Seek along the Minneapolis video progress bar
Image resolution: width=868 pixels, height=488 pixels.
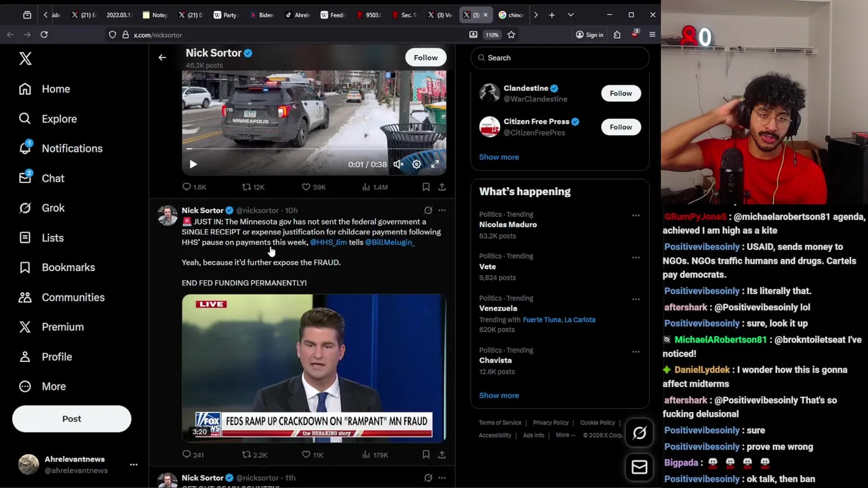coord(314,149)
